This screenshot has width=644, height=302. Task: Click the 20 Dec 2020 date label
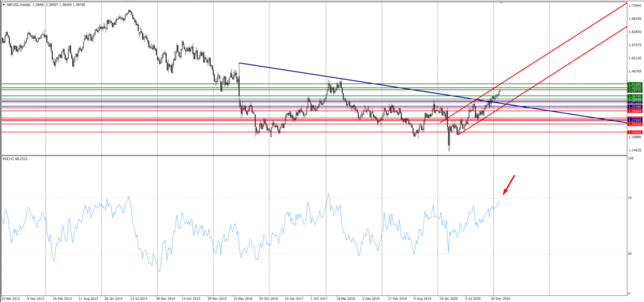coord(501,298)
